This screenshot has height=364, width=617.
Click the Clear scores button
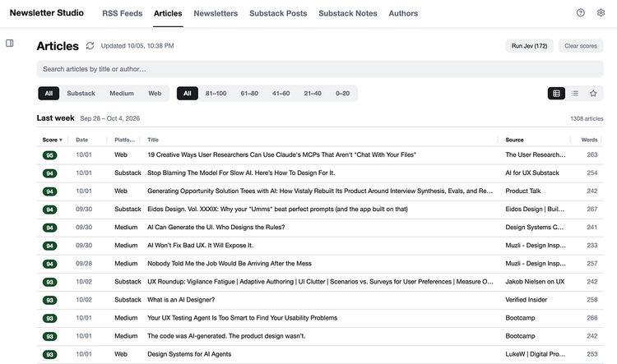[581, 46]
